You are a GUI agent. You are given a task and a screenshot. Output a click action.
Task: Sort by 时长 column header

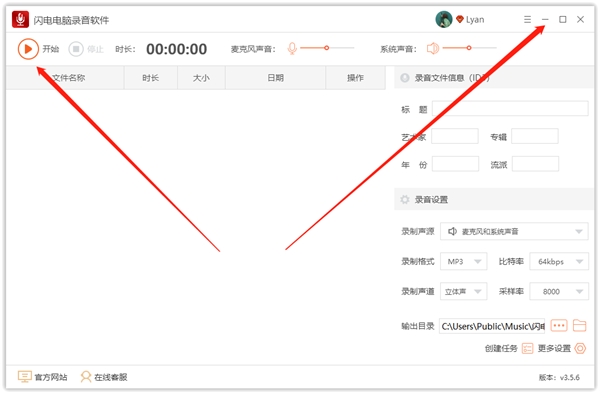tap(151, 78)
